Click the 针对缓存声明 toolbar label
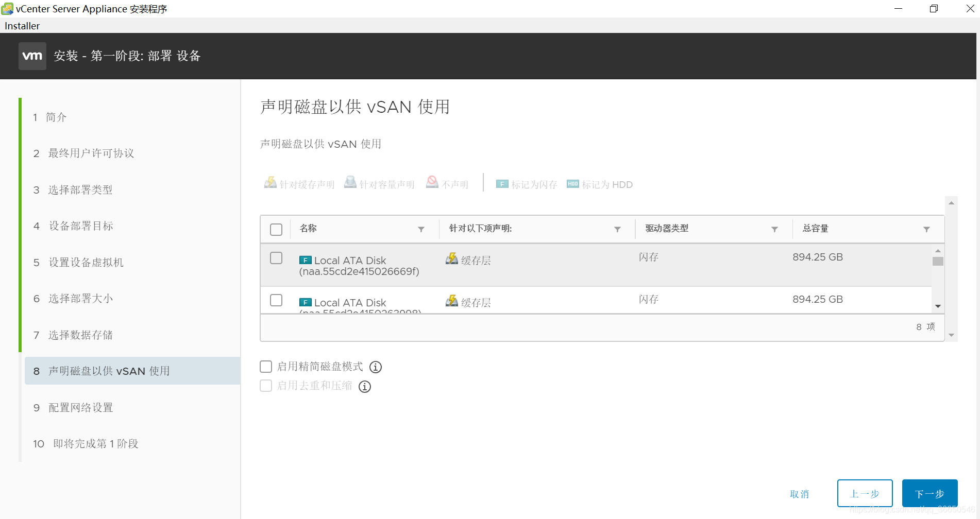 click(307, 185)
